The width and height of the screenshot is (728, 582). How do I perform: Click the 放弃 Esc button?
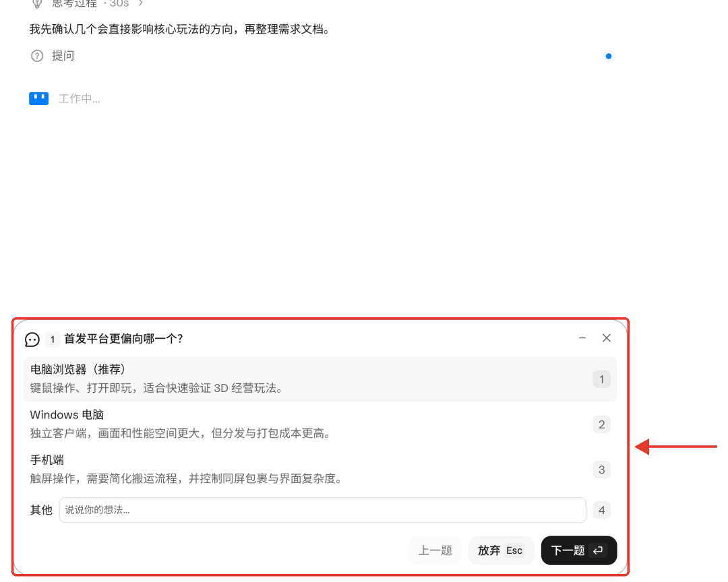(x=501, y=550)
